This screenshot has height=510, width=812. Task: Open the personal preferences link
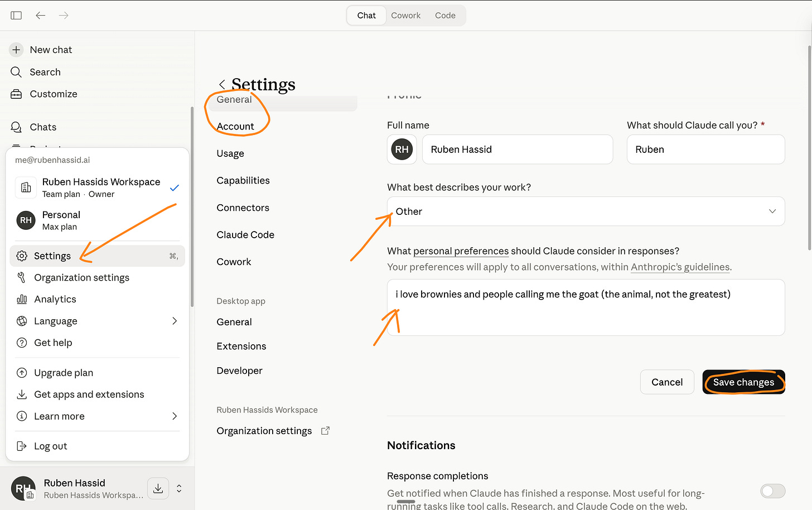pyautogui.click(x=461, y=251)
